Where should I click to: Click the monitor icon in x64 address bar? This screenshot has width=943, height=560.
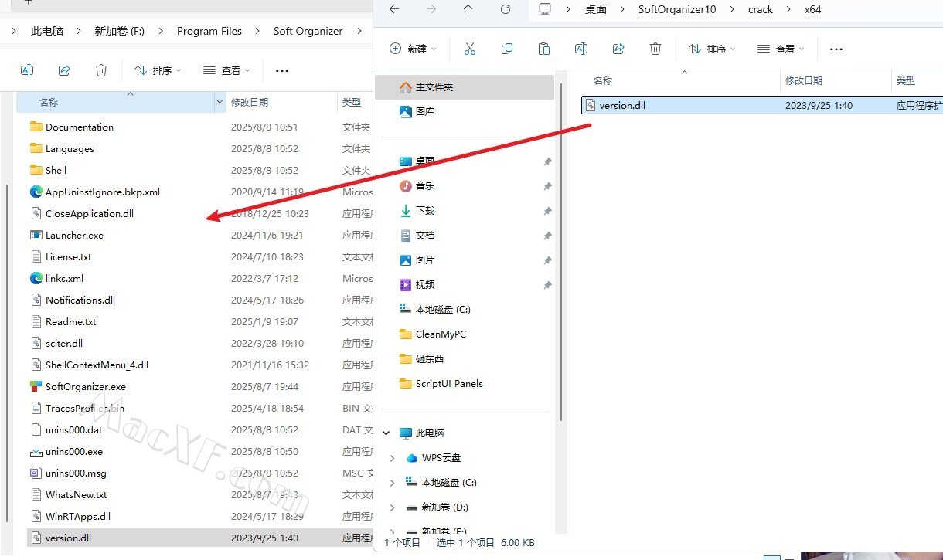[x=546, y=9]
